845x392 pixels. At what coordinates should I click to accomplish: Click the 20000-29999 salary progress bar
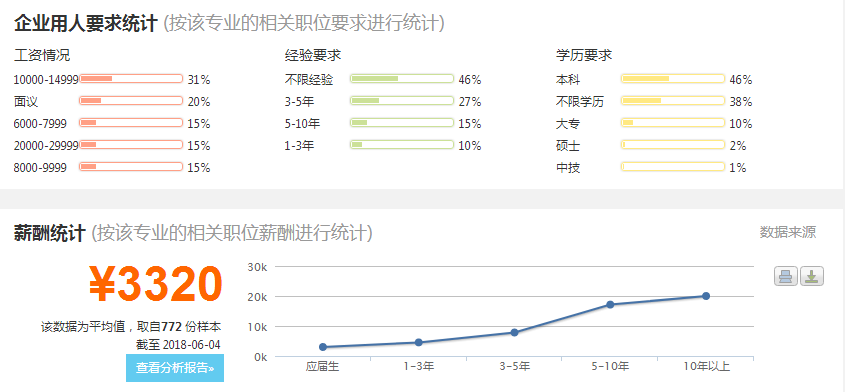pyautogui.click(x=131, y=145)
